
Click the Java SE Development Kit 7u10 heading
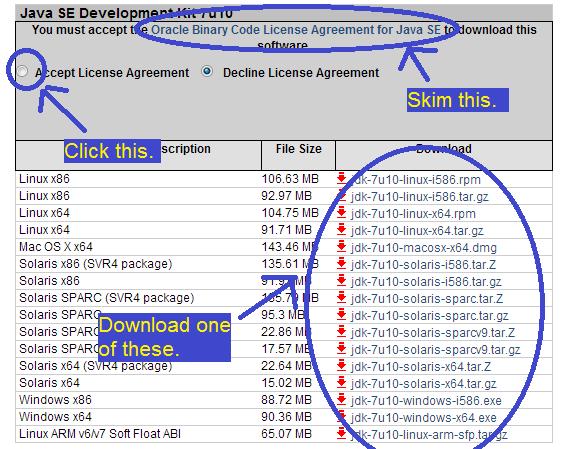coord(126,13)
